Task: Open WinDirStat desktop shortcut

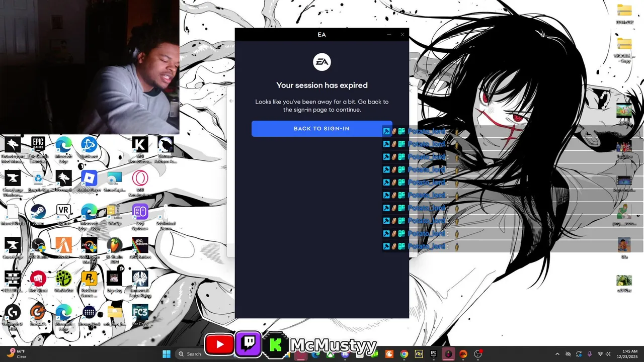Action: pyautogui.click(x=63, y=282)
